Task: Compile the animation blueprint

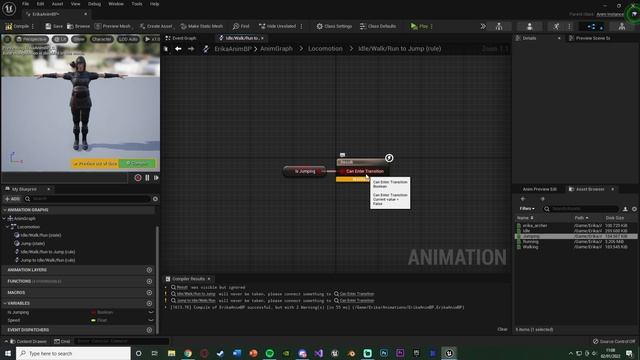Action: (x=17, y=26)
